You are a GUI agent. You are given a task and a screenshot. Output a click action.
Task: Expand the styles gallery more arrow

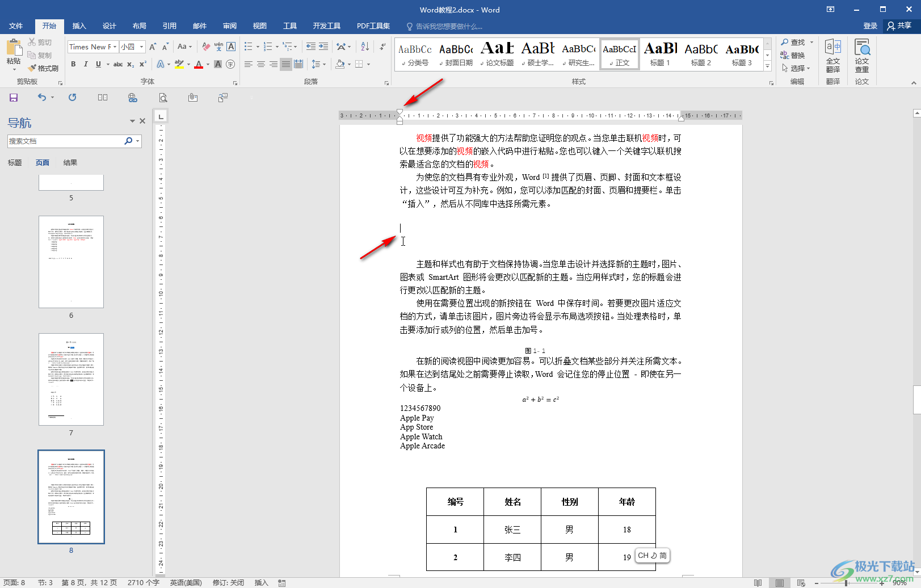tap(767, 66)
